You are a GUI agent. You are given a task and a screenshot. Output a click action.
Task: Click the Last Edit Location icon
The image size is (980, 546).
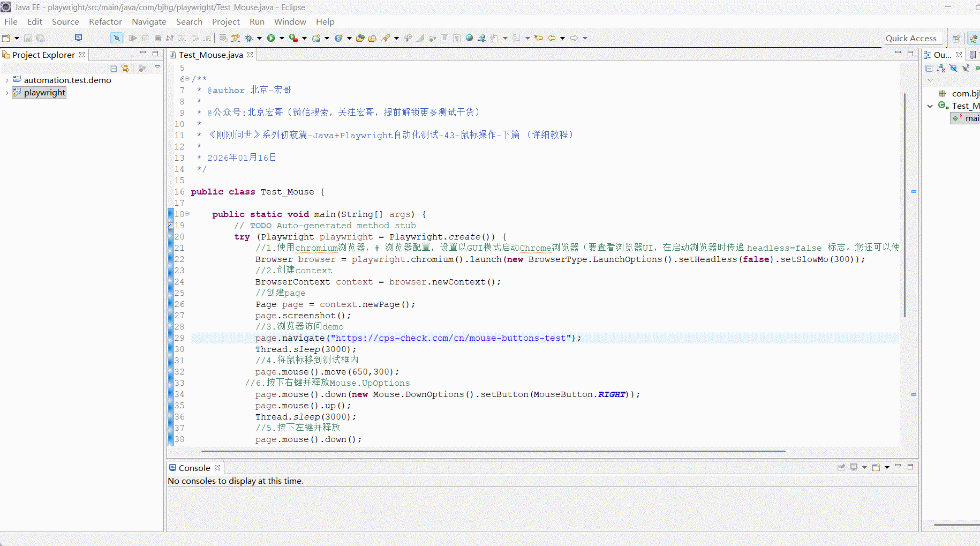point(539,38)
